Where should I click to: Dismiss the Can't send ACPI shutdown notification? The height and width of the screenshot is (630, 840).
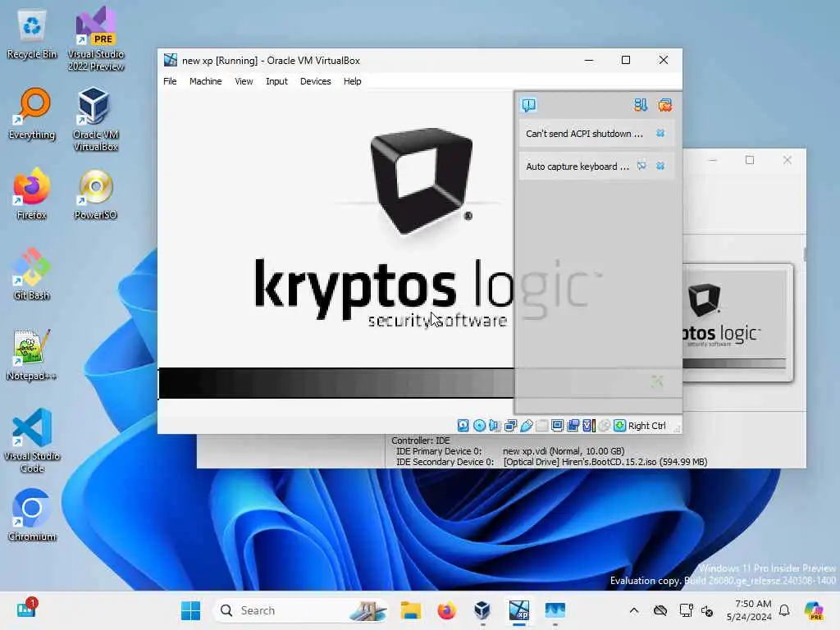[660, 134]
